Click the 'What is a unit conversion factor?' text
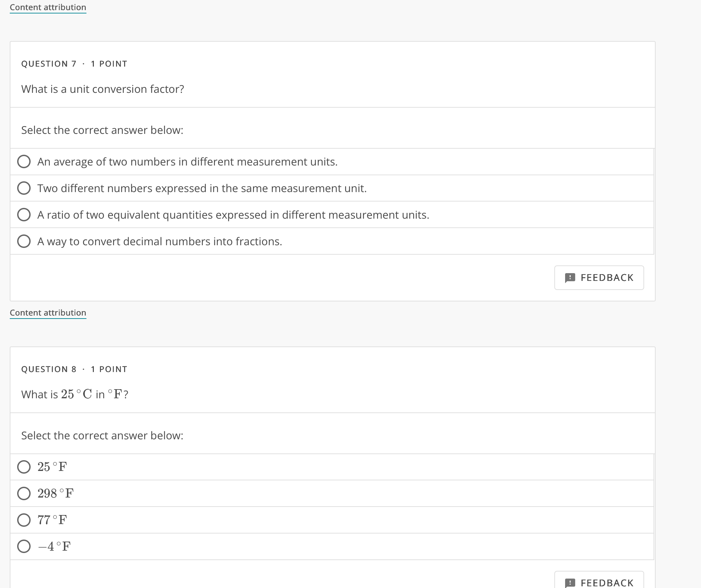 click(103, 89)
